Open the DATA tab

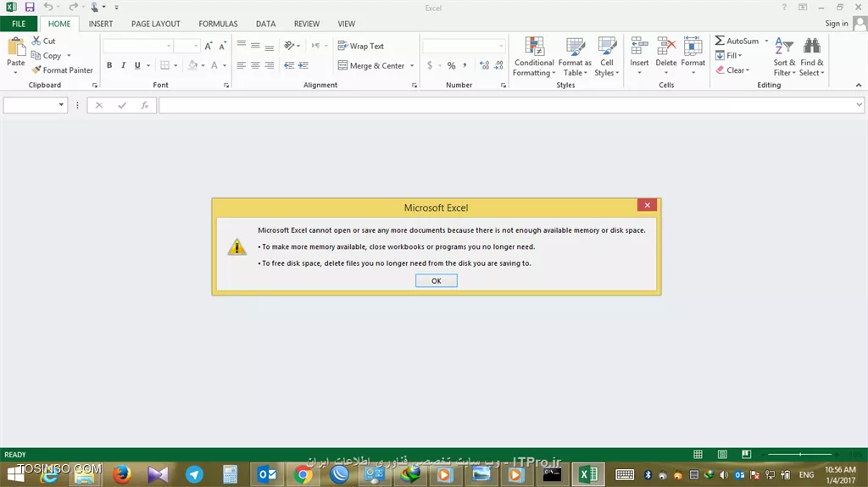[265, 24]
